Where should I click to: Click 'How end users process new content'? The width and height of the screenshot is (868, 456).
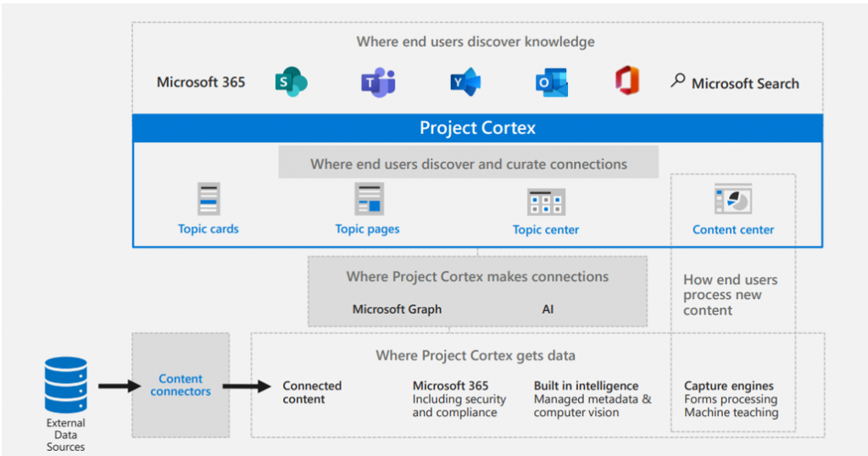[730, 295]
